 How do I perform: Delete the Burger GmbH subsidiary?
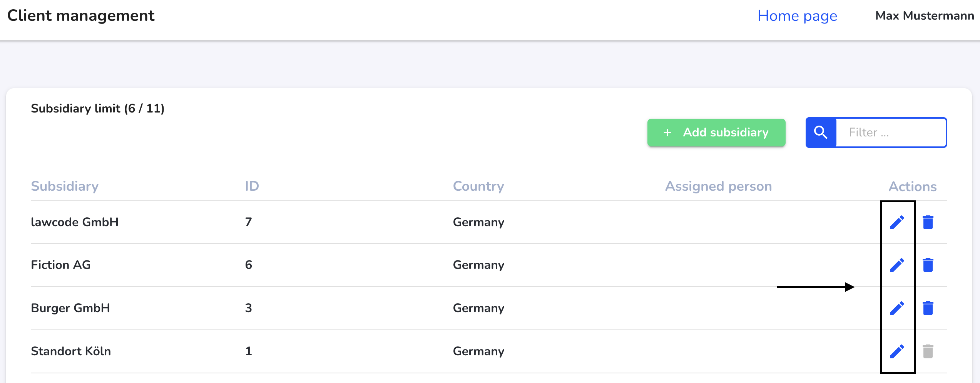928,308
